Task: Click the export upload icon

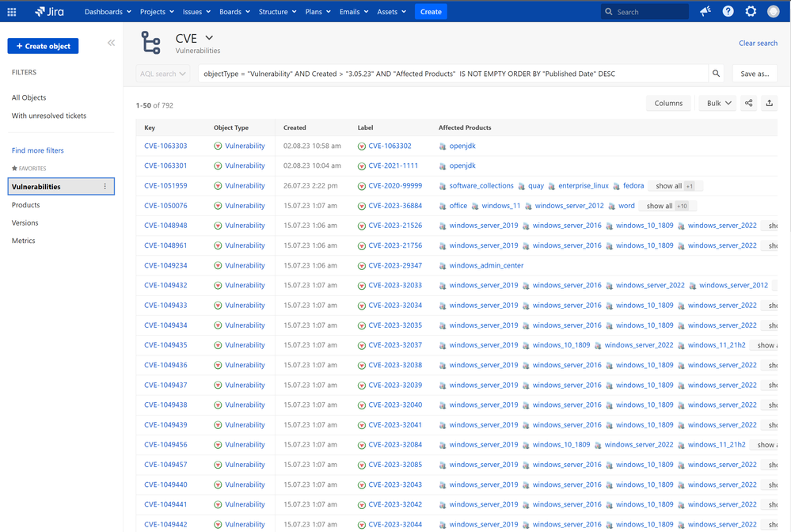Action: [x=770, y=103]
